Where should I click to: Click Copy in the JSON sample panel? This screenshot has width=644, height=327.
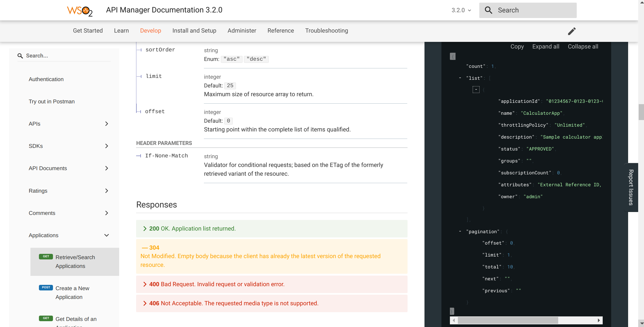pyautogui.click(x=517, y=47)
